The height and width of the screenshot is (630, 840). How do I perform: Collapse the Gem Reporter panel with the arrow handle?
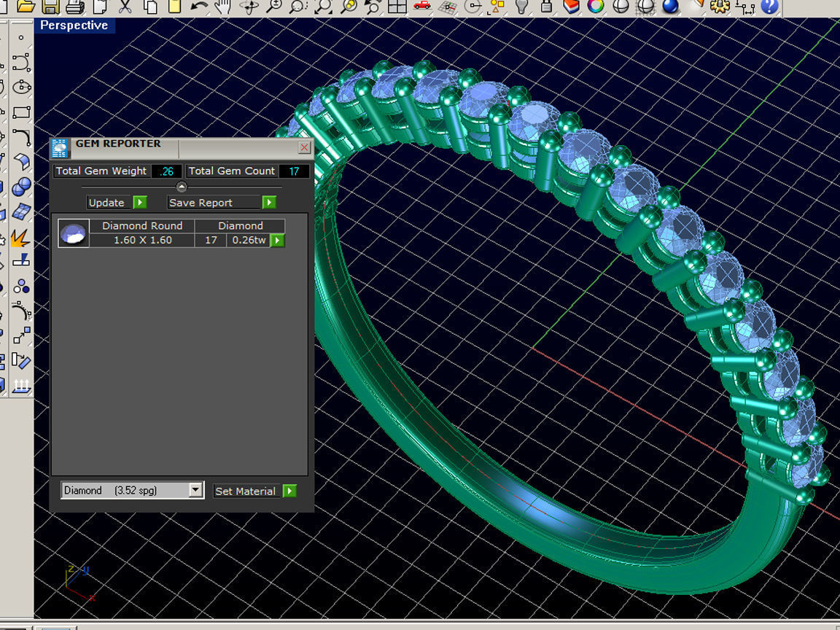182,187
